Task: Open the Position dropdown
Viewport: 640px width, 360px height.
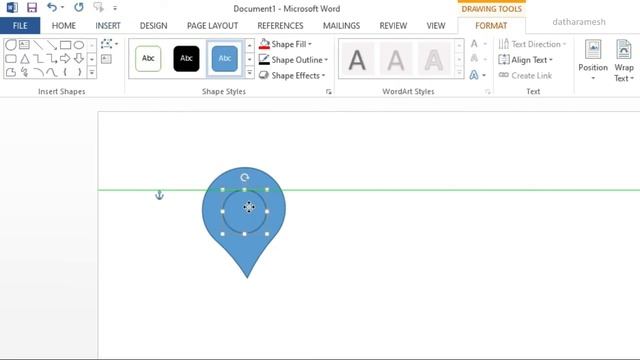Action: (593, 60)
